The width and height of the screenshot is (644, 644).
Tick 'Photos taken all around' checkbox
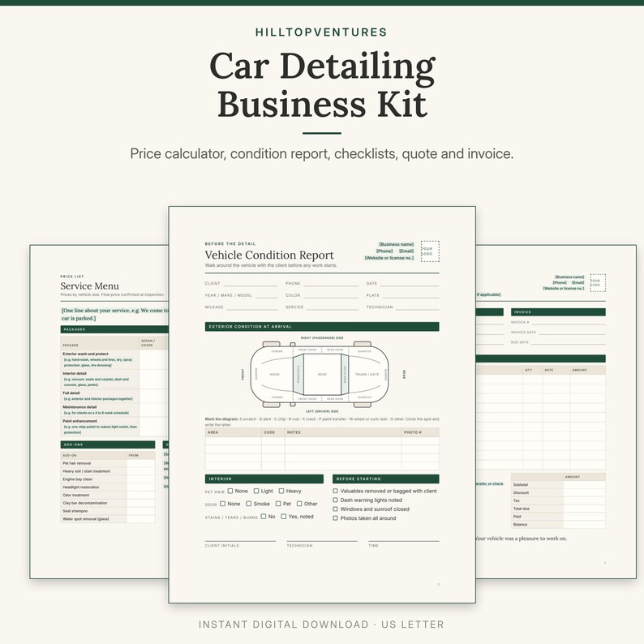click(335, 518)
